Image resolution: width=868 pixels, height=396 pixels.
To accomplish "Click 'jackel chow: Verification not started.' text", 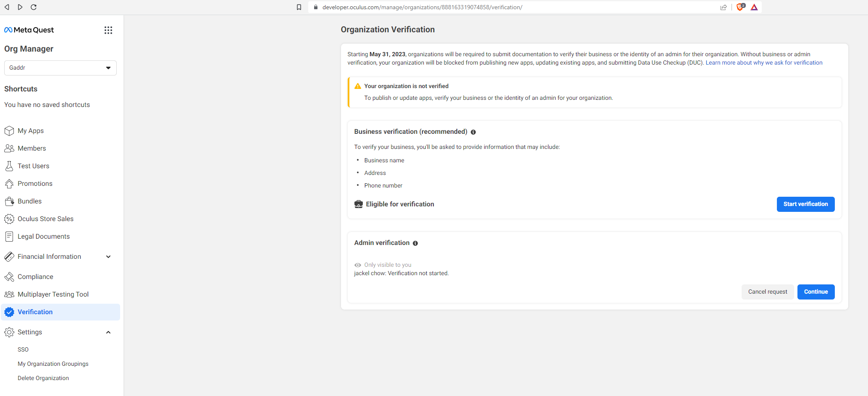I will coord(401,274).
